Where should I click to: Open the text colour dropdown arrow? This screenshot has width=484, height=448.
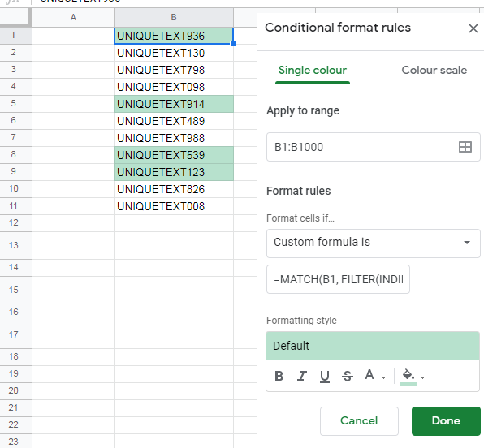(x=383, y=377)
